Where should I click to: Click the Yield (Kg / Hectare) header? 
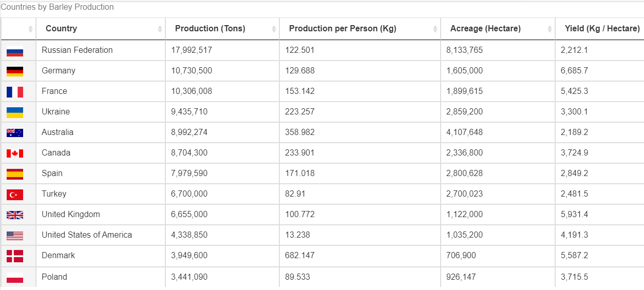point(602,29)
